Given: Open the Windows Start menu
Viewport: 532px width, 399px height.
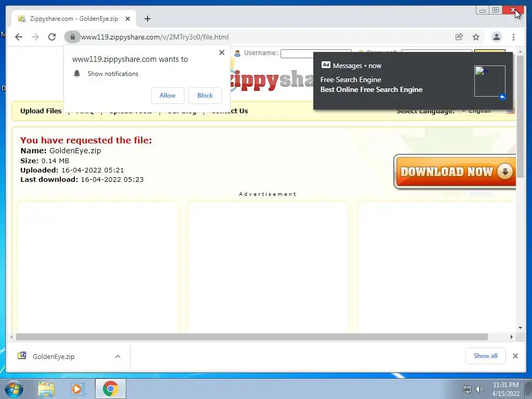Looking at the screenshot, I should 14,389.
